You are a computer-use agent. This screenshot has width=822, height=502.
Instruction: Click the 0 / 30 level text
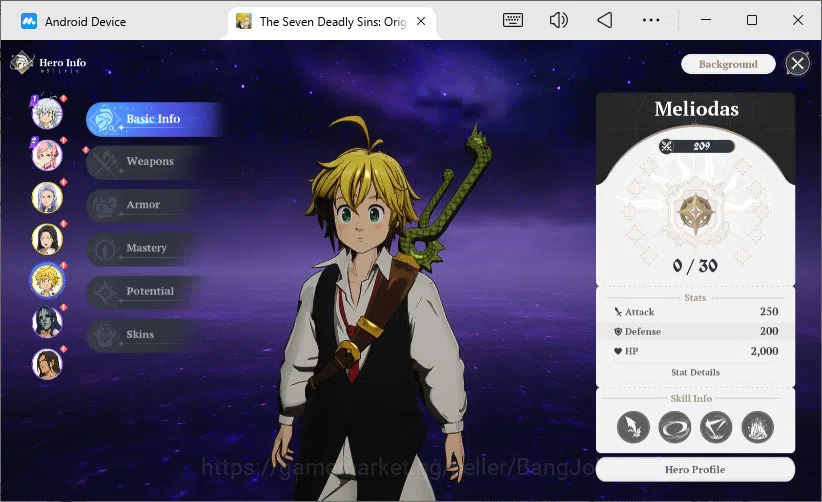tap(695, 266)
